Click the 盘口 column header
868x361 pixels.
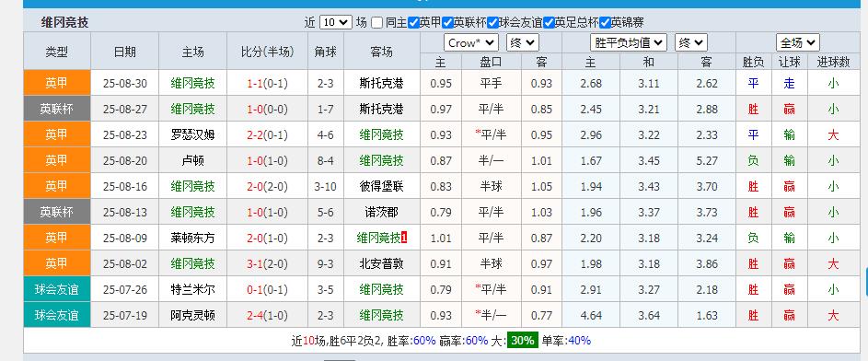491,62
